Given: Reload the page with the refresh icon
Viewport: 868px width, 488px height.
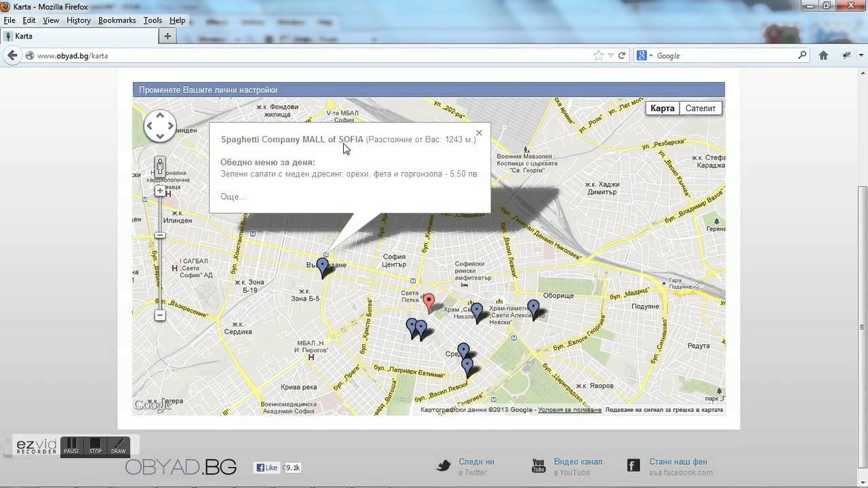Looking at the screenshot, I should 621,56.
